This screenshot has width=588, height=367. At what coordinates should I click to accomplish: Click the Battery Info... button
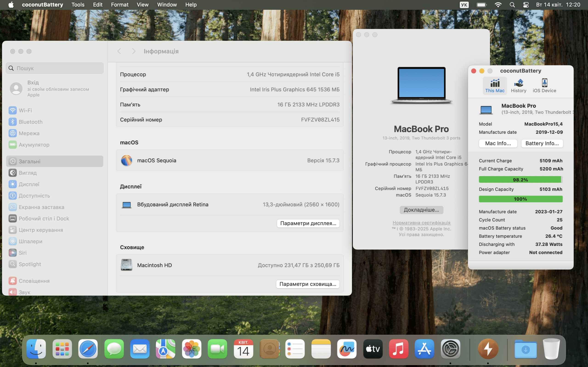542,143
